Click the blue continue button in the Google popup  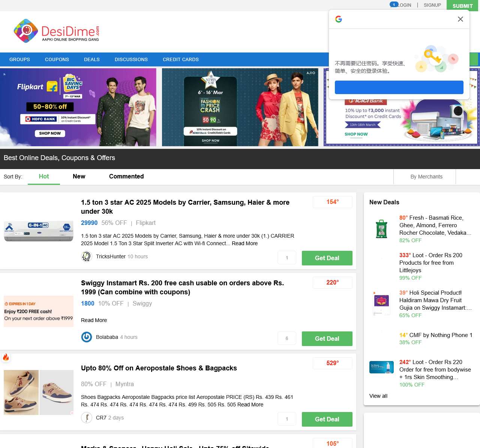coord(399,87)
